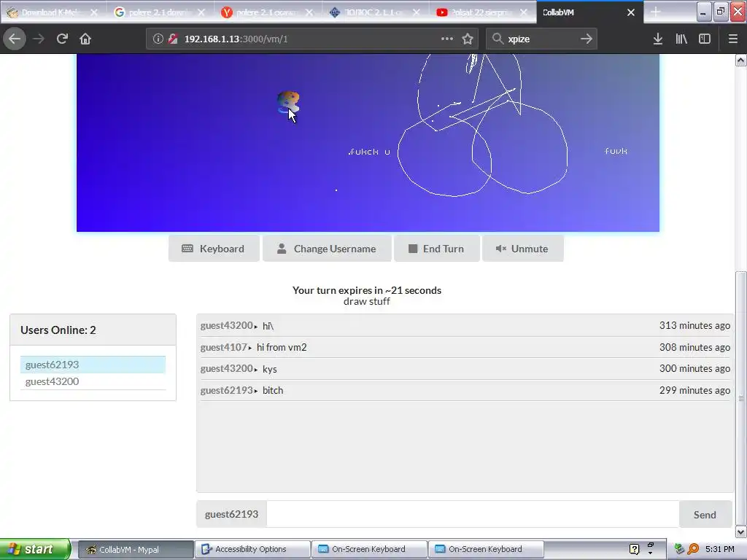Open the Windows Start menu
This screenshot has height=560, width=747.
[x=35, y=549]
